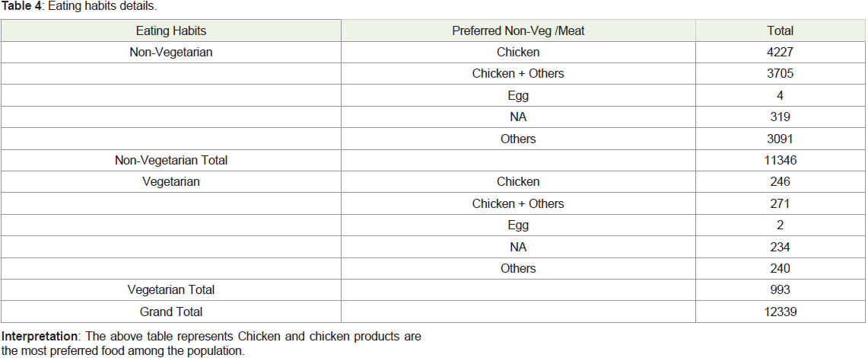This screenshot has width=868, height=358.
Task: Select the Vegetarian Total label
Action: 171,290
